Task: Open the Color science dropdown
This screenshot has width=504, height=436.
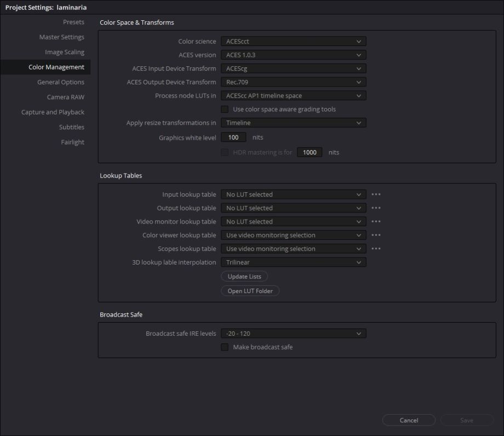Action: tap(293, 42)
